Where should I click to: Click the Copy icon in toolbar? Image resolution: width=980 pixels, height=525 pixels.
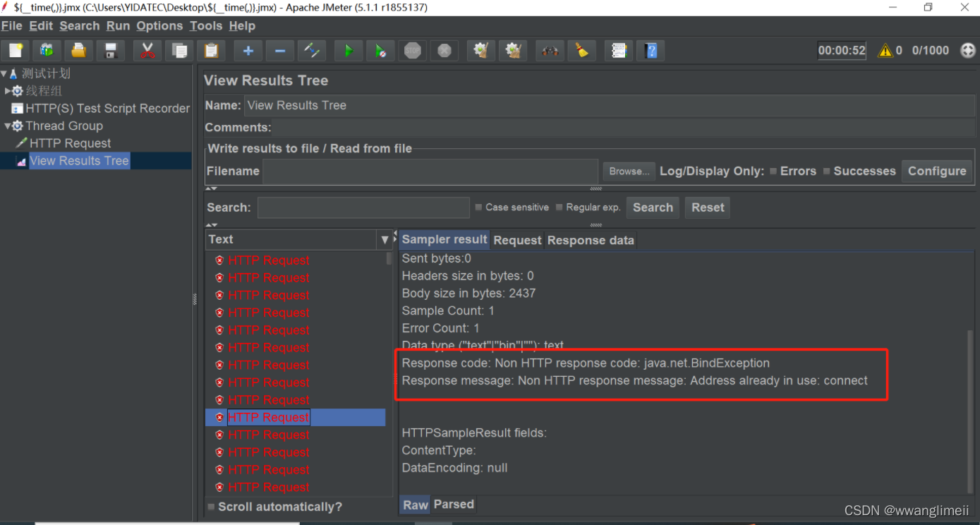point(180,50)
